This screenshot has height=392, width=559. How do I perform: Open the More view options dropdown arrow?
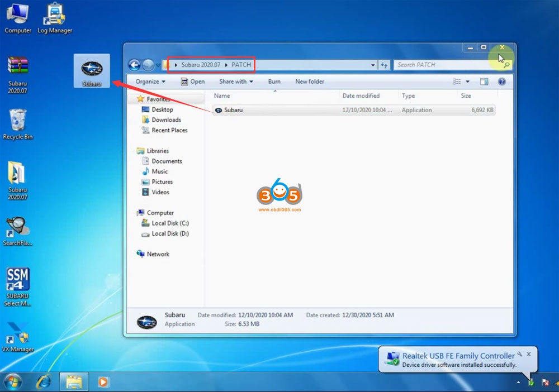468,82
